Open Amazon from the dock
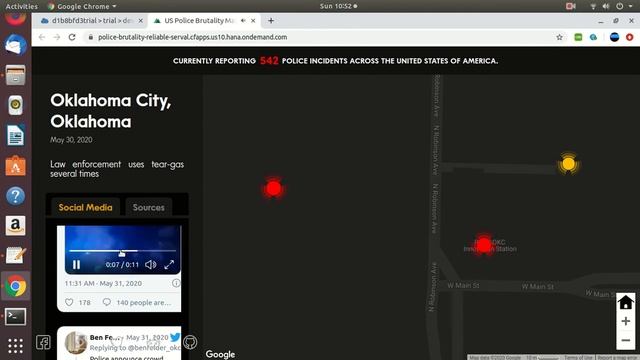Image resolution: width=640 pixels, height=360 pixels. point(16,226)
